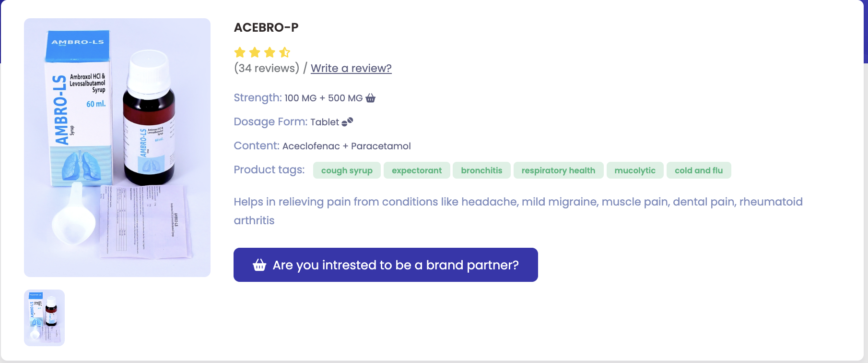Screen dimensions: 868x363
Task: Click the main AMBRO-LS product image
Action: pyautogui.click(x=117, y=146)
